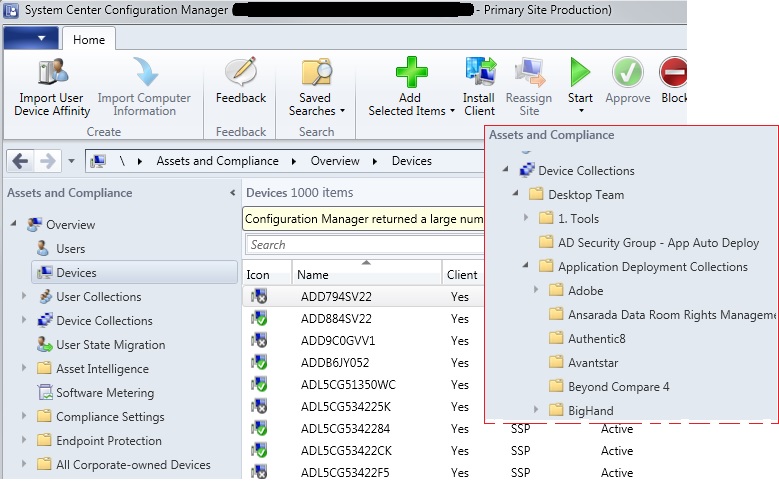Open navigation history dropdown arrow
Viewport: 779px width, 482px height.
click(71, 161)
